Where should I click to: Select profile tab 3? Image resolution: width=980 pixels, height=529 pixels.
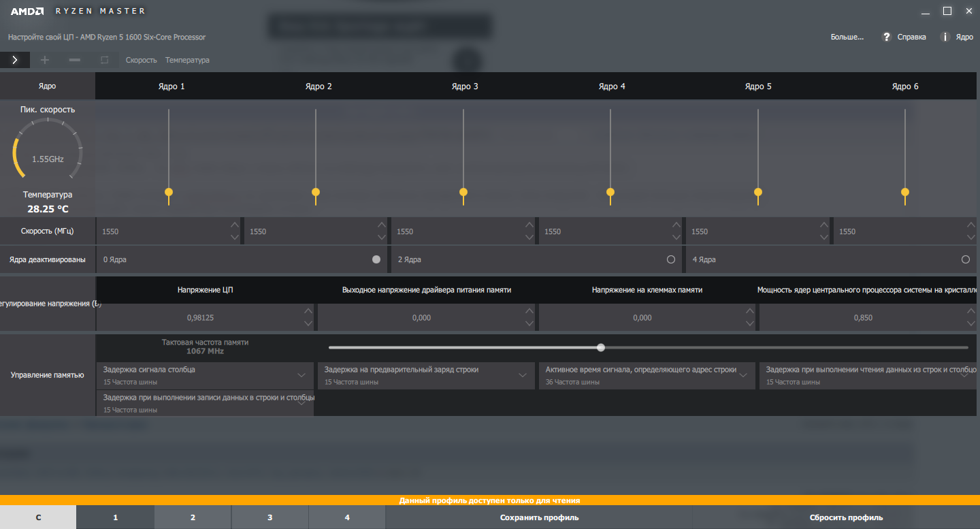269,517
